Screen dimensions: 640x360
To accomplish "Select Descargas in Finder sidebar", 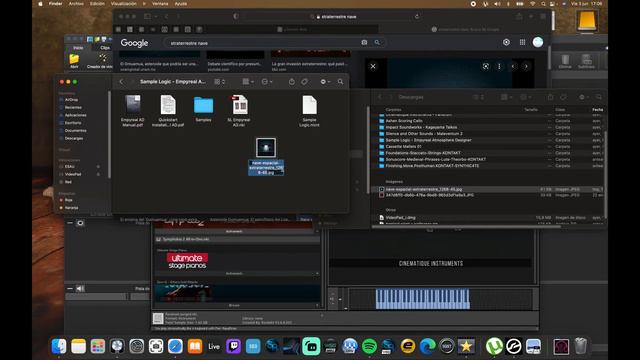I will pos(74,138).
